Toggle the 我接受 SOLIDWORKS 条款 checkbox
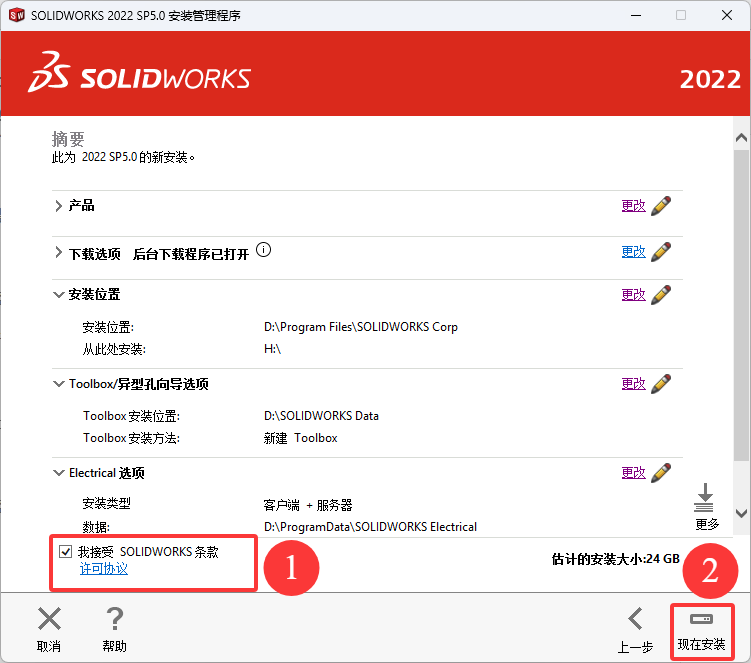 [66, 551]
